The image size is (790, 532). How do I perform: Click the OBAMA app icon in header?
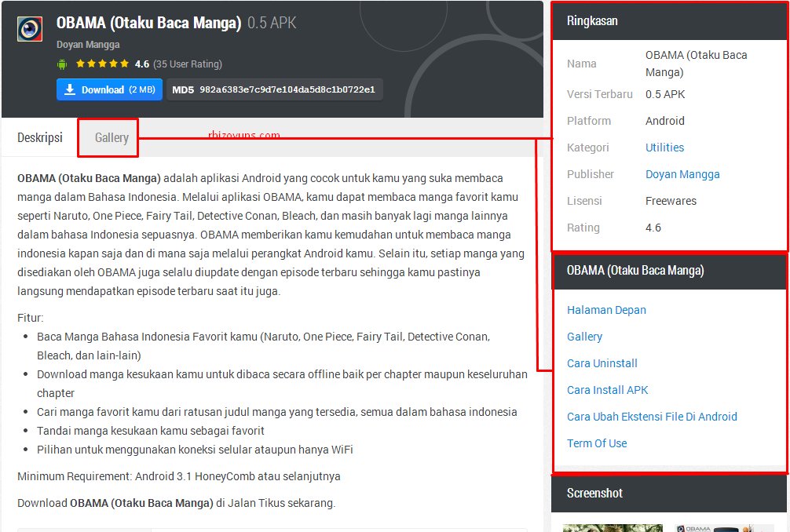[30, 29]
